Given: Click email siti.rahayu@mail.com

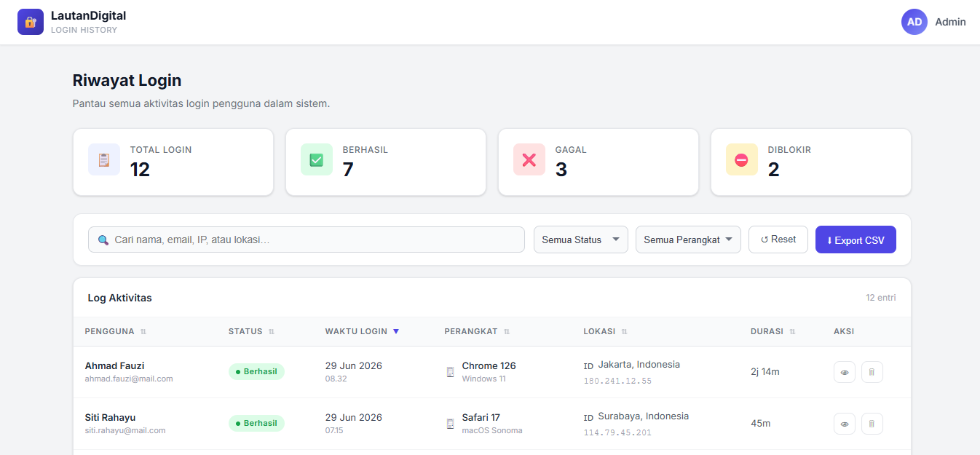Looking at the screenshot, I should [x=125, y=430].
